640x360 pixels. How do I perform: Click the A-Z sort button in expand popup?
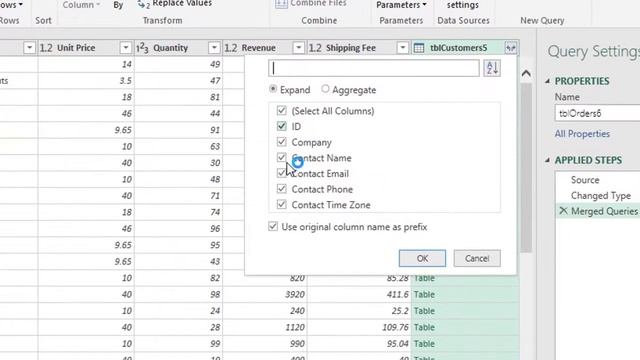coord(492,68)
